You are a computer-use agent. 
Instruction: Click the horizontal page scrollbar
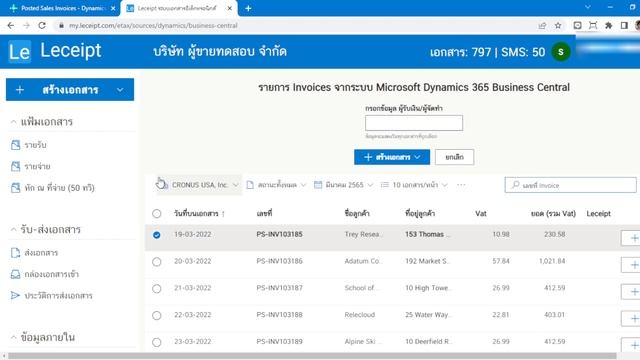pyautogui.click(x=312, y=356)
